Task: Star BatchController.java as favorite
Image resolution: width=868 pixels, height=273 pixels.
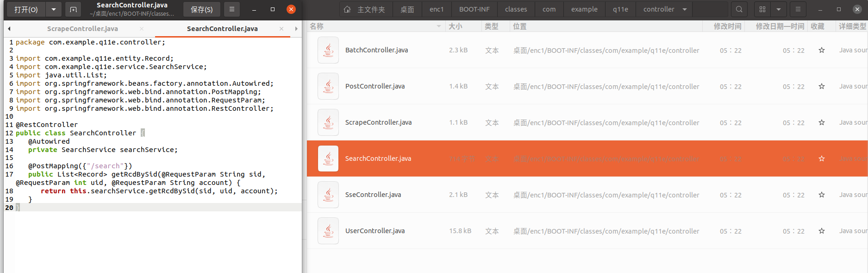Action: [x=822, y=50]
